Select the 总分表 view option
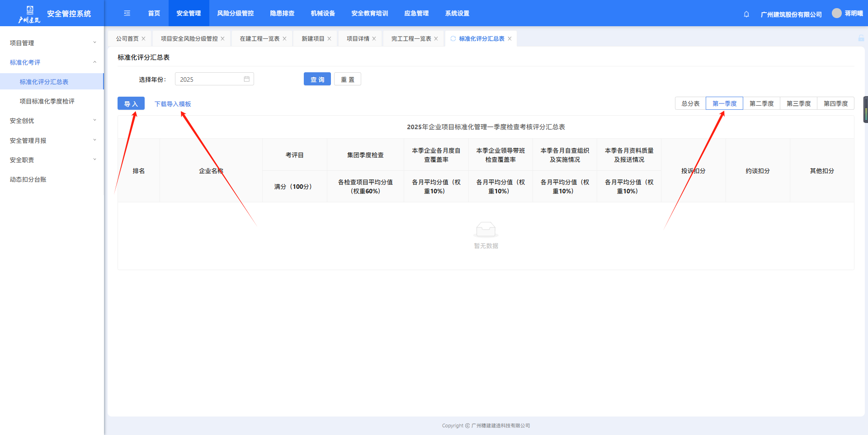 click(690, 103)
